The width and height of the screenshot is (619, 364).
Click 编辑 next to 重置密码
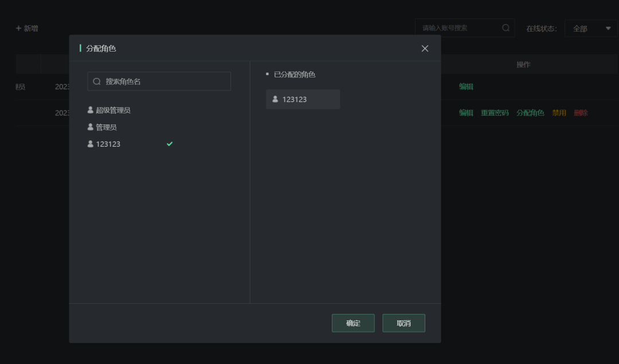point(466,113)
